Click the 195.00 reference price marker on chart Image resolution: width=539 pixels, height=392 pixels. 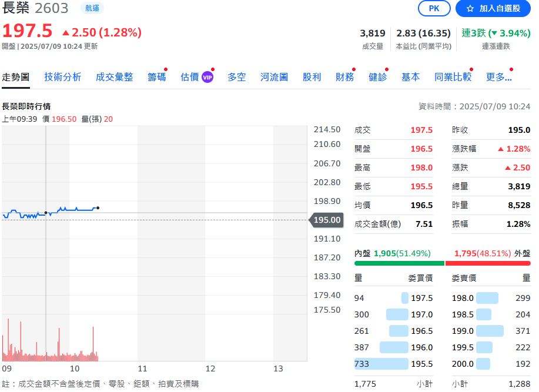[327, 220]
